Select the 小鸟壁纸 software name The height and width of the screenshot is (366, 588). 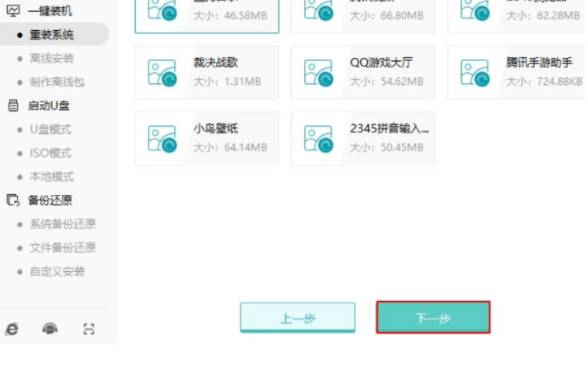(x=215, y=129)
